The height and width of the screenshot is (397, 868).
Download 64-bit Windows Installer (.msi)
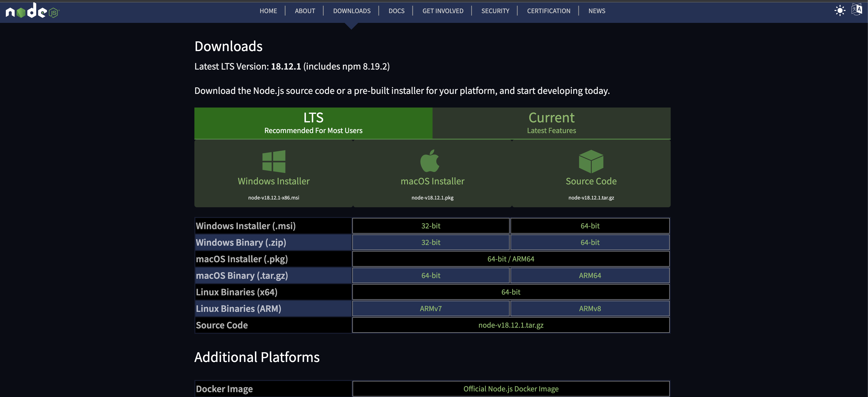590,226
